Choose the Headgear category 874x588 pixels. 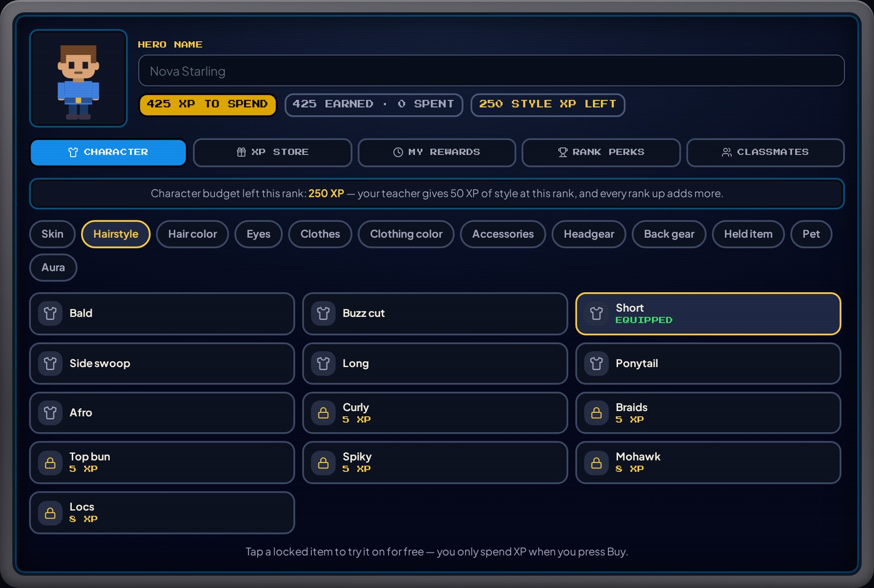(x=589, y=234)
